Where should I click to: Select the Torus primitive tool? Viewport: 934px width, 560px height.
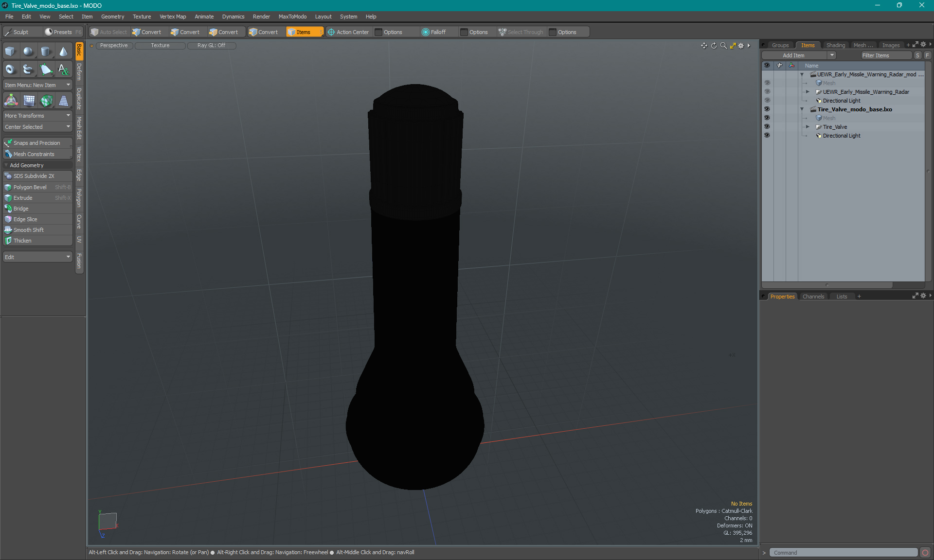(10, 70)
